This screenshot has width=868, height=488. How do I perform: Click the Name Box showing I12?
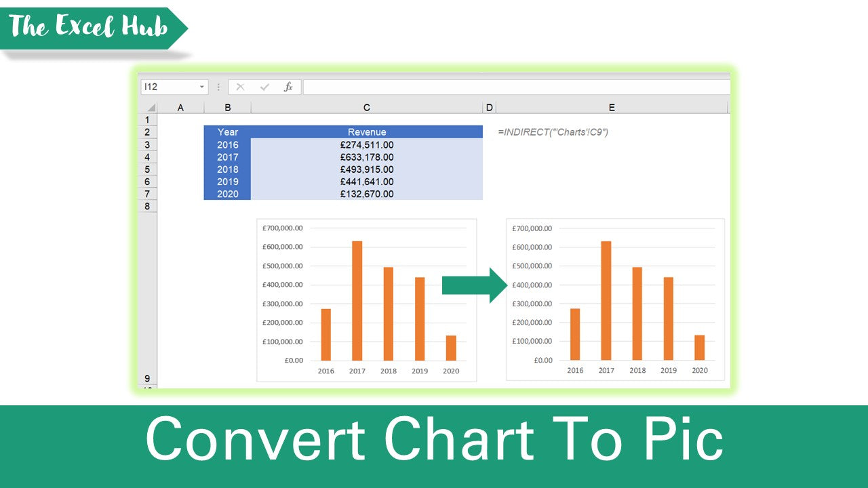point(175,87)
